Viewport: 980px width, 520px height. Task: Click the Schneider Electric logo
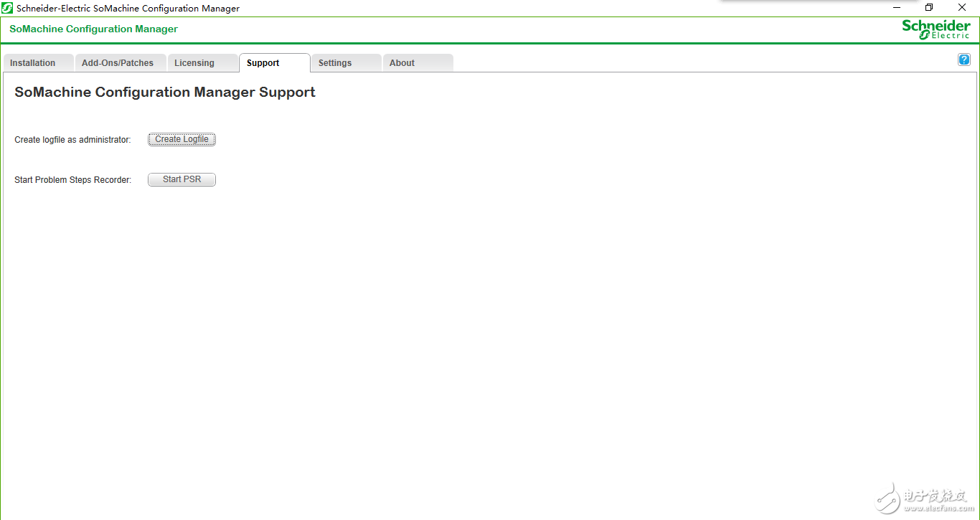point(936,29)
